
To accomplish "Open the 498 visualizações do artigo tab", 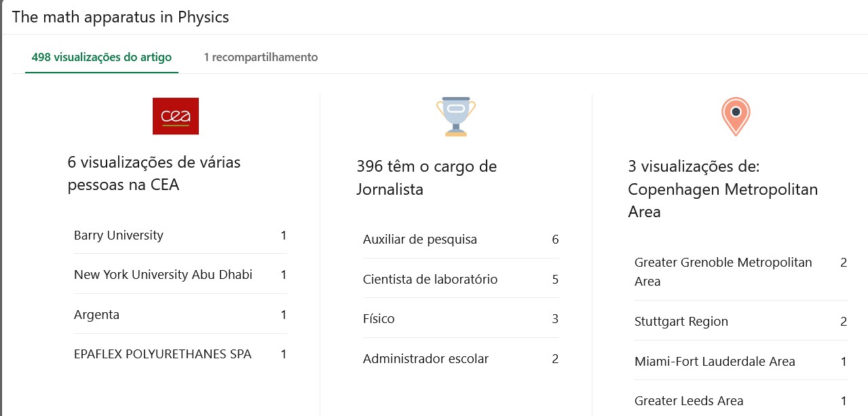I will coord(101,57).
